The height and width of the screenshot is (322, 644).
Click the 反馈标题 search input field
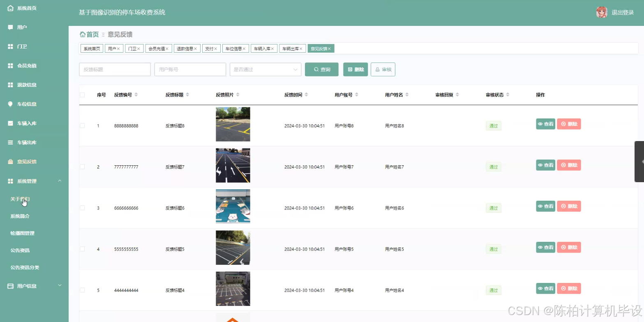pos(115,69)
